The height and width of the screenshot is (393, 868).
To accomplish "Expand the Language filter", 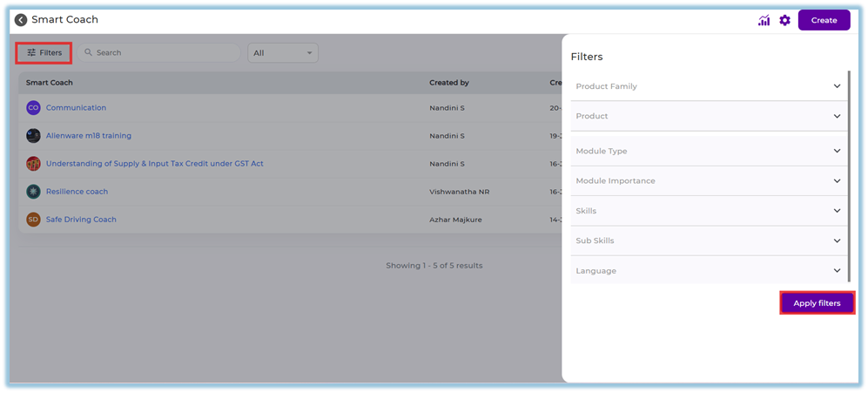I will 709,271.
